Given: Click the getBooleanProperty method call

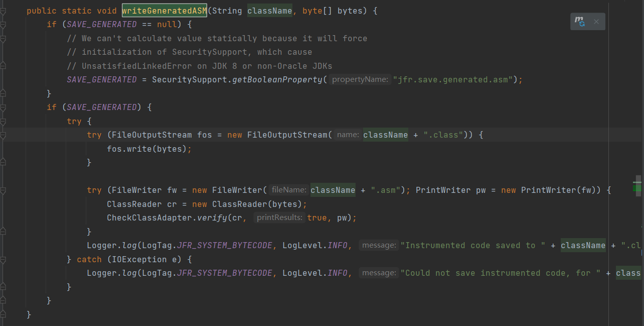Looking at the screenshot, I should pyautogui.click(x=277, y=79).
